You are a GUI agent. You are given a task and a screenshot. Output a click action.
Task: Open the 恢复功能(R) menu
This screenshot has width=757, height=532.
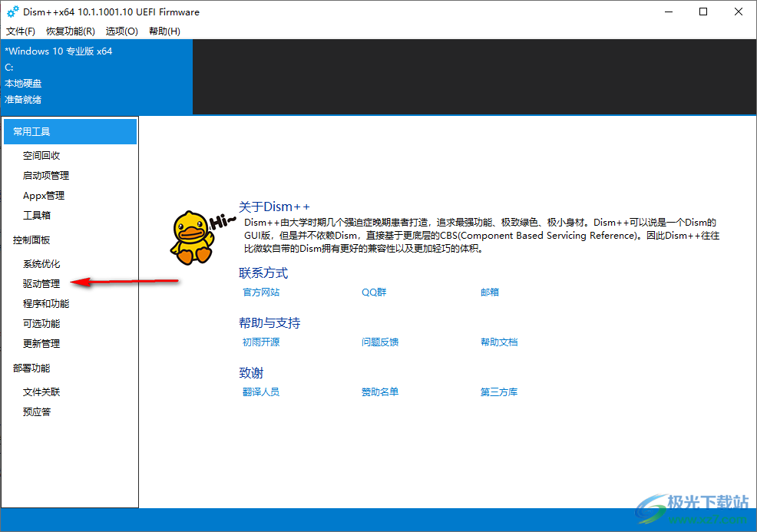71,31
